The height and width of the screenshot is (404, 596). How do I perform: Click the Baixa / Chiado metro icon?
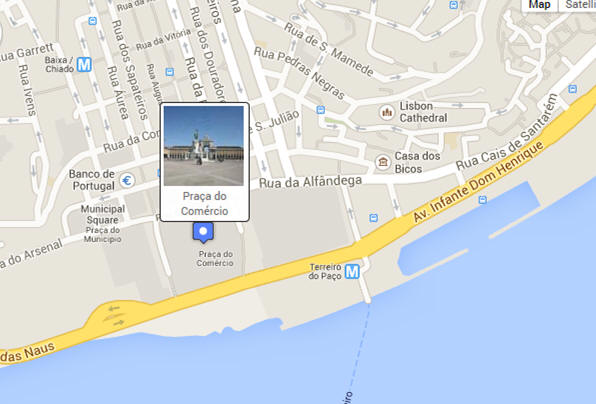84,65
